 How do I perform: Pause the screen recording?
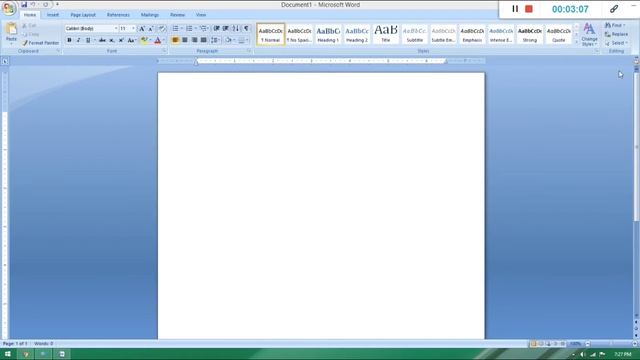click(x=515, y=9)
